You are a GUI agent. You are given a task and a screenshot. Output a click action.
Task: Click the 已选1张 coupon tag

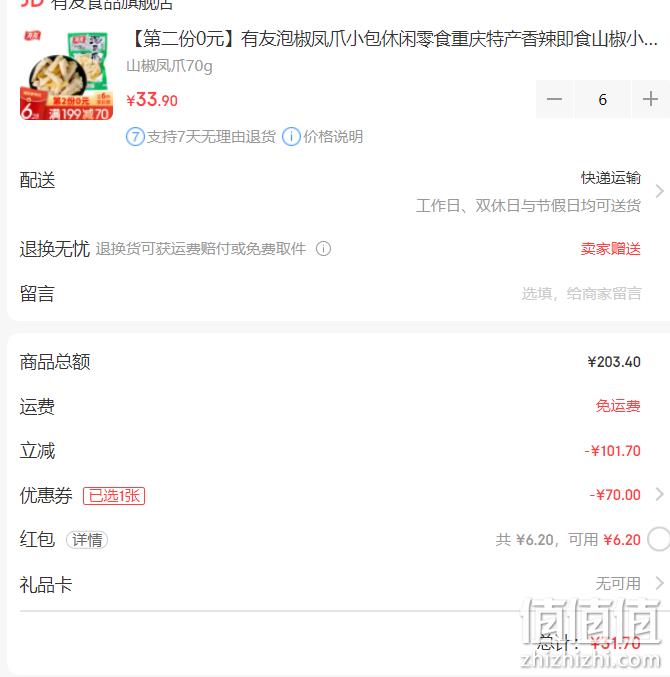tap(114, 496)
